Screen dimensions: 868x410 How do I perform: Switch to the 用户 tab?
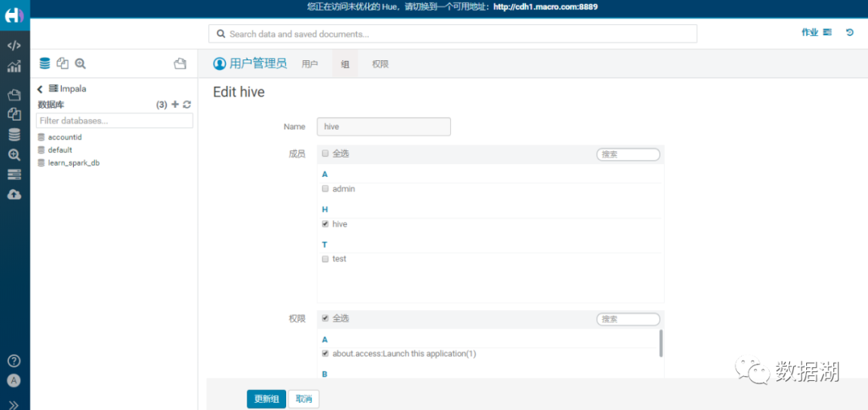coord(310,64)
